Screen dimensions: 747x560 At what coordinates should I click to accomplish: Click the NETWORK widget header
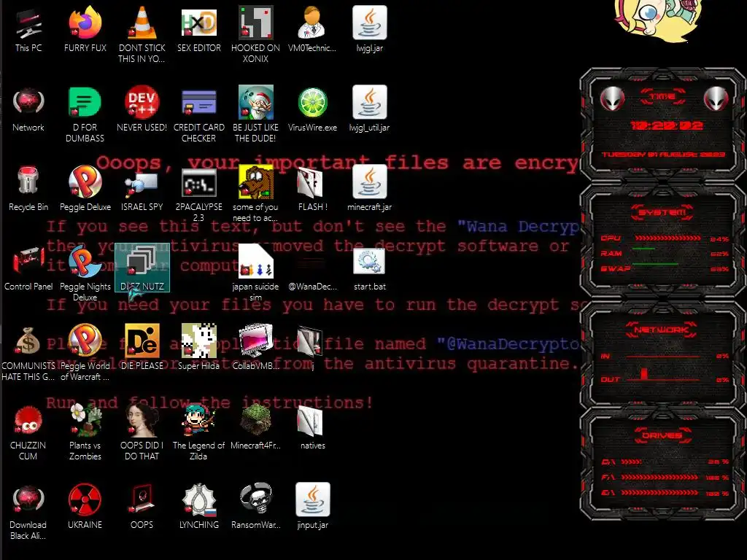(661, 330)
